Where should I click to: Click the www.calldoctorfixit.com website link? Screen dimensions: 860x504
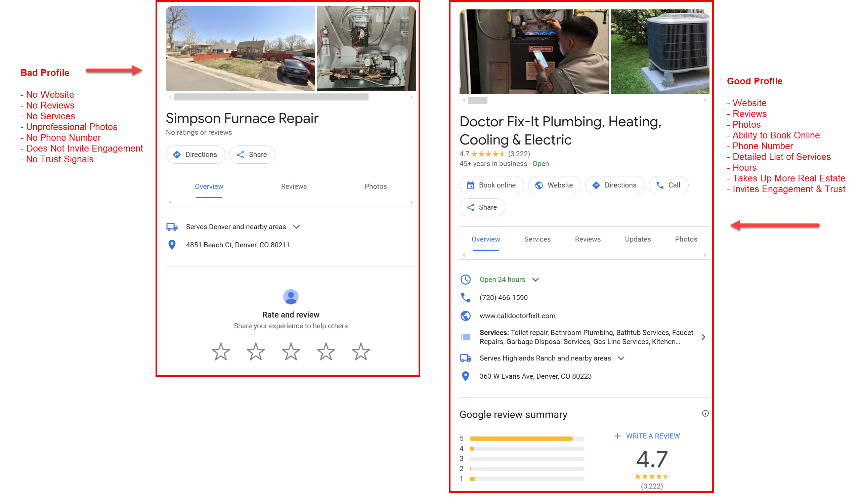516,316
